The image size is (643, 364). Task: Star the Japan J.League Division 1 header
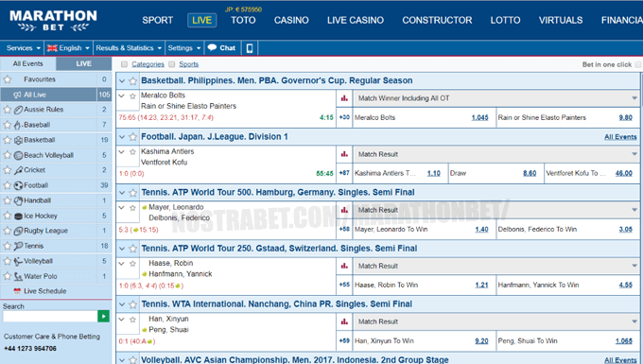(133, 137)
